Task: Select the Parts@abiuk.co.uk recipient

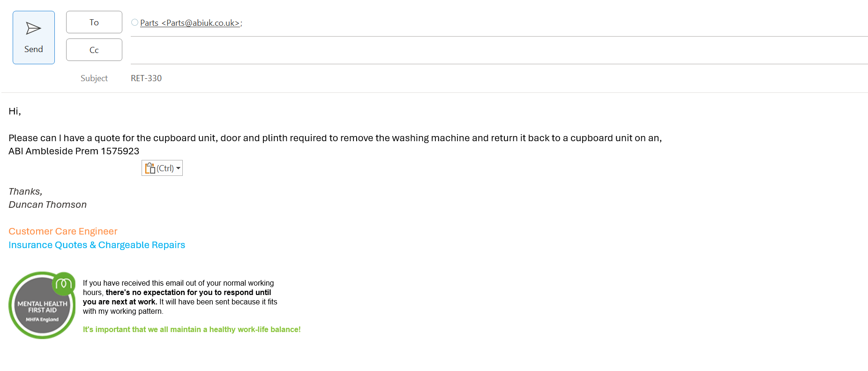Action: pyautogui.click(x=190, y=23)
